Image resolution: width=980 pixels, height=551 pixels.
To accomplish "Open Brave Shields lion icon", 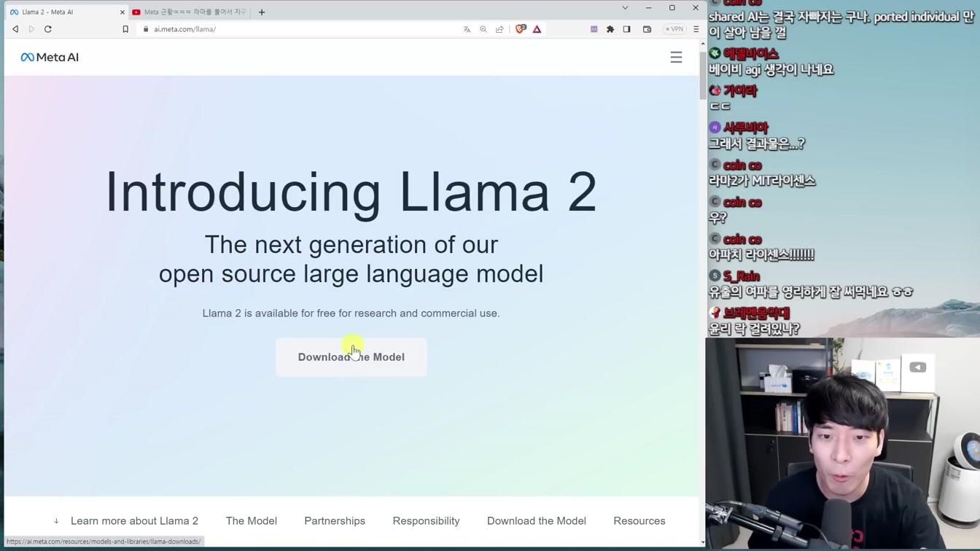I will (521, 29).
